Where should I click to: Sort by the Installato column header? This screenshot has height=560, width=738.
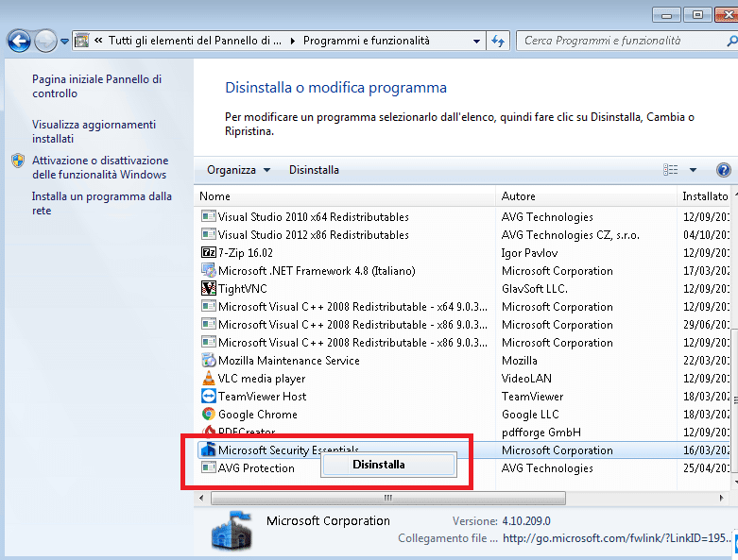point(705,196)
